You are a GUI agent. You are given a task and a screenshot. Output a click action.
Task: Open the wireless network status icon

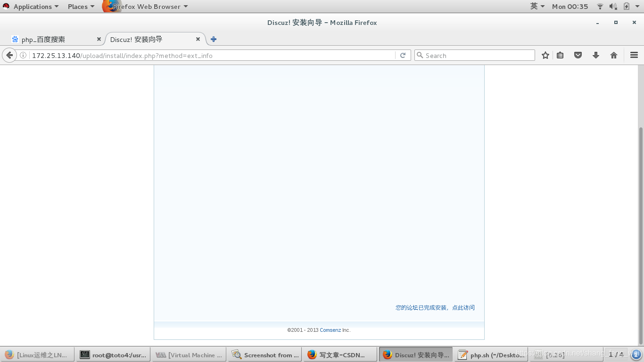pyautogui.click(x=600, y=7)
